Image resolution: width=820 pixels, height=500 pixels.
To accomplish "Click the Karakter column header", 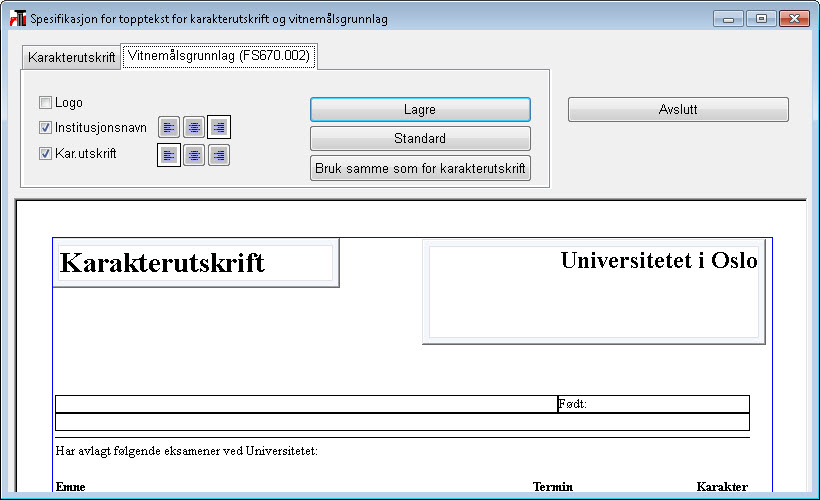I will point(722,486).
